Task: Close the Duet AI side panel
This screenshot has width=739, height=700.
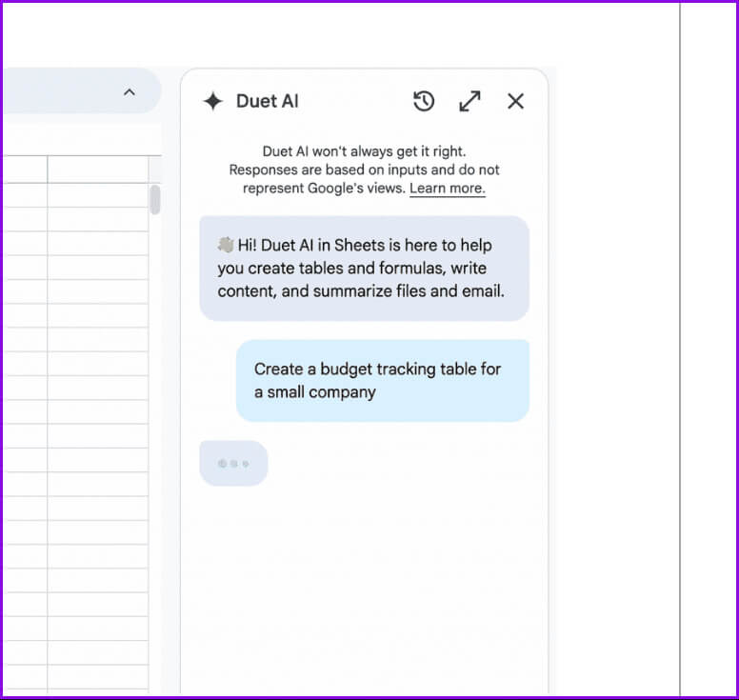Action: click(515, 101)
